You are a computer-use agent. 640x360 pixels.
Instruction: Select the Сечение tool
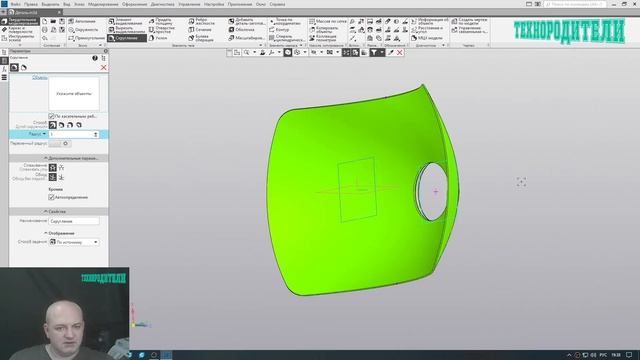tap(200, 30)
